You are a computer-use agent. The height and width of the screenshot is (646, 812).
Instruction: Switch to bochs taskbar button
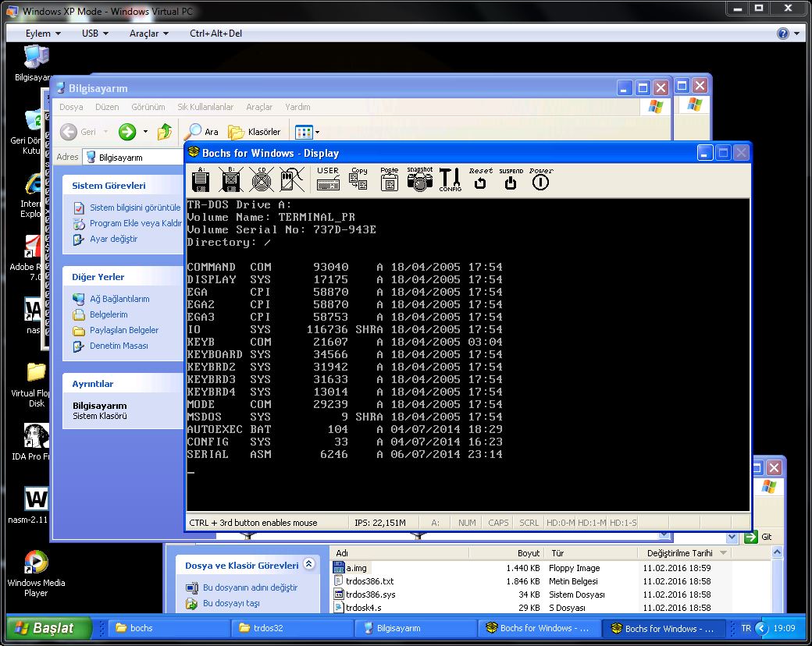(167, 628)
